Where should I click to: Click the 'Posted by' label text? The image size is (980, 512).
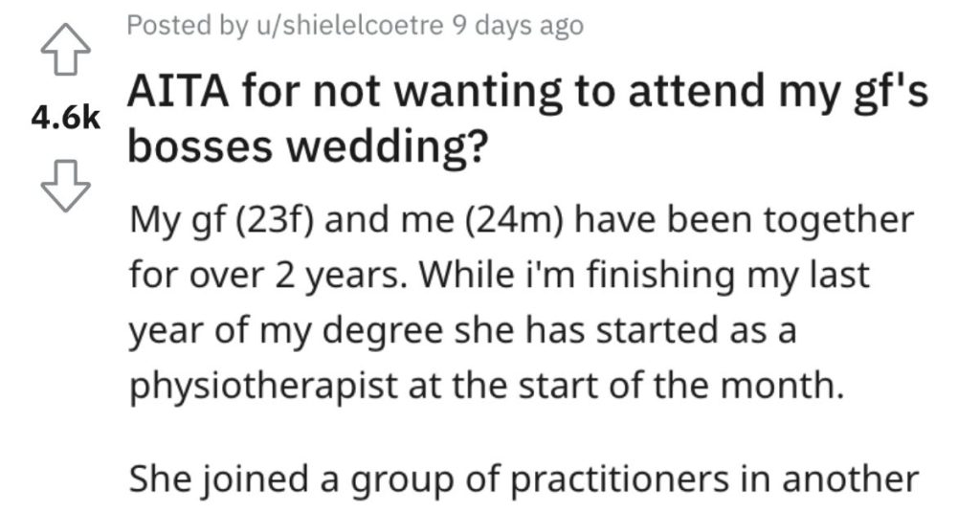(187, 26)
